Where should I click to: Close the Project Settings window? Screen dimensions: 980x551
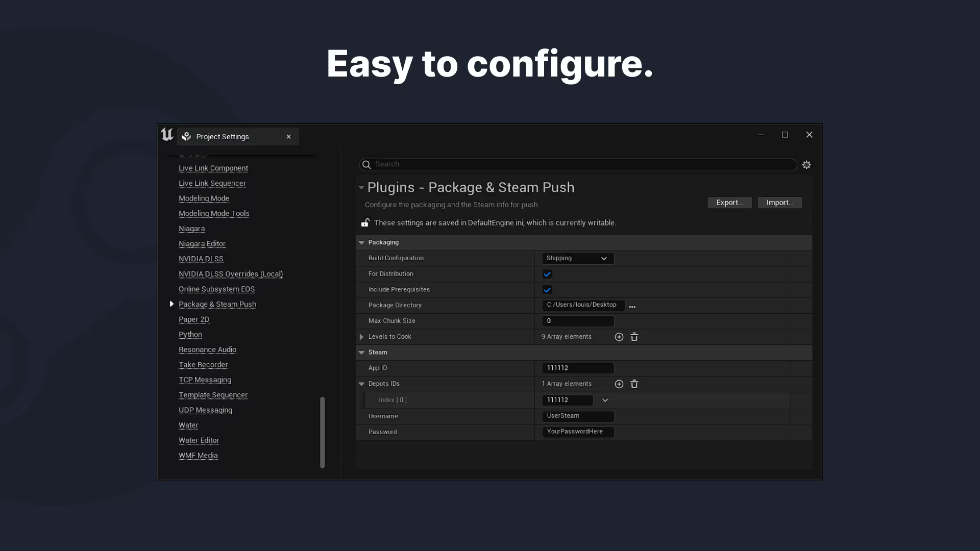pyautogui.click(x=810, y=135)
